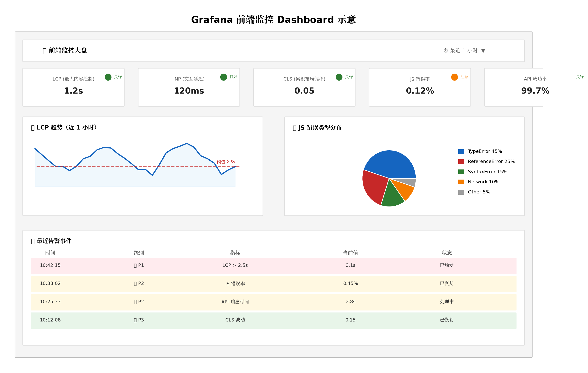Image resolution: width=588 pixels, height=373 pixels.
Task: Click the green status dot on the LCP card
Action: pyautogui.click(x=108, y=77)
